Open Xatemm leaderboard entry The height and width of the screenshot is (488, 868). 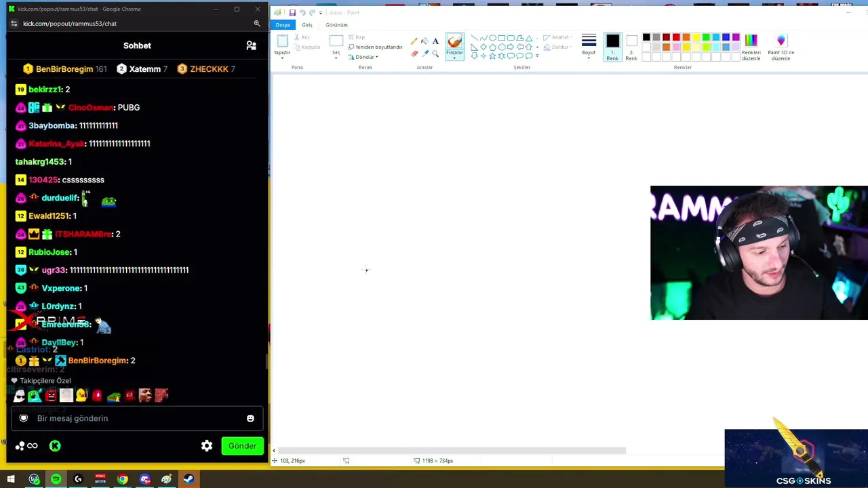point(142,69)
